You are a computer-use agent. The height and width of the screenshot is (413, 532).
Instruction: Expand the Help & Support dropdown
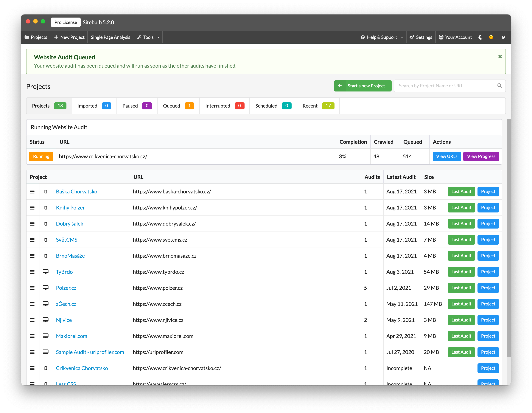tap(382, 37)
